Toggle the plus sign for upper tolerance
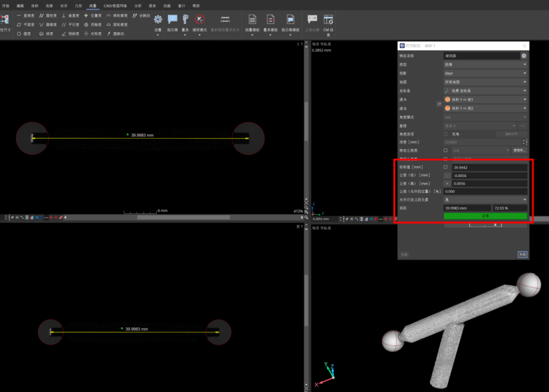 tap(447, 183)
